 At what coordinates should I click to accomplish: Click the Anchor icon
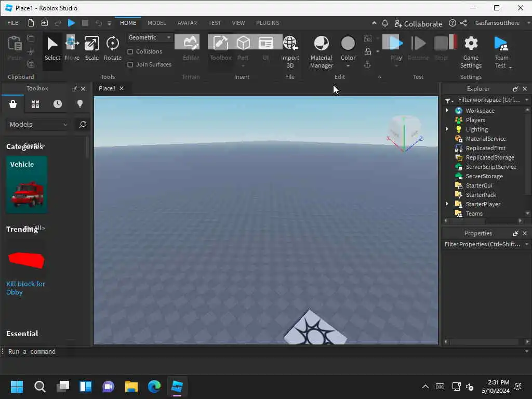point(367,64)
